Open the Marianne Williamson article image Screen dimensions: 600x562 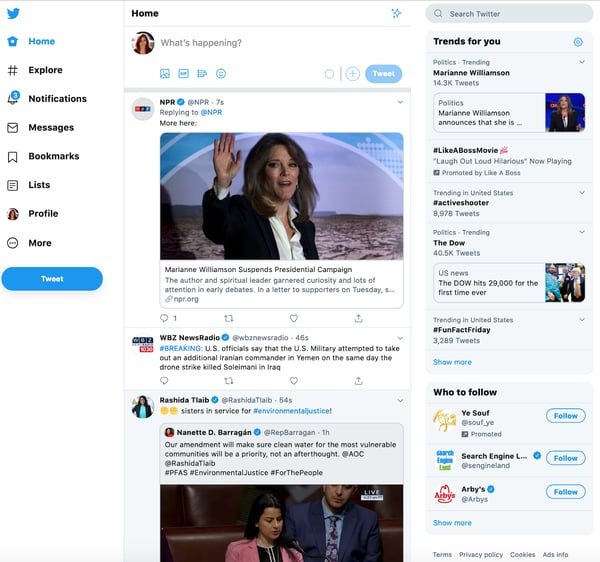pyautogui.click(x=281, y=196)
